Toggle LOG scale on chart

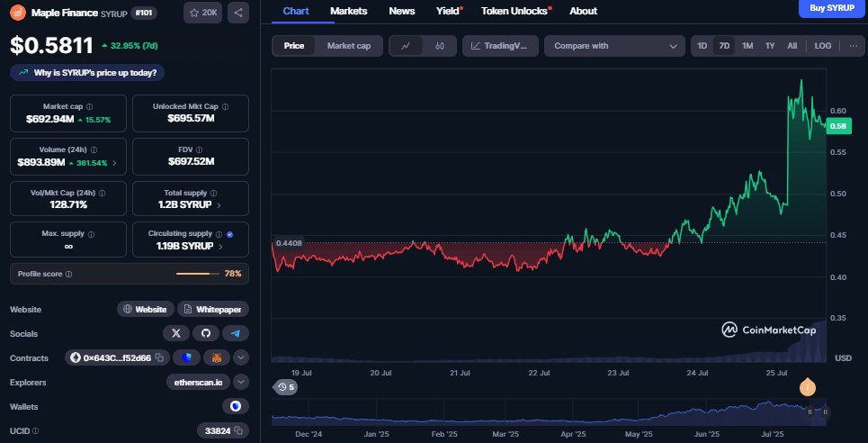tap(823, 46)
